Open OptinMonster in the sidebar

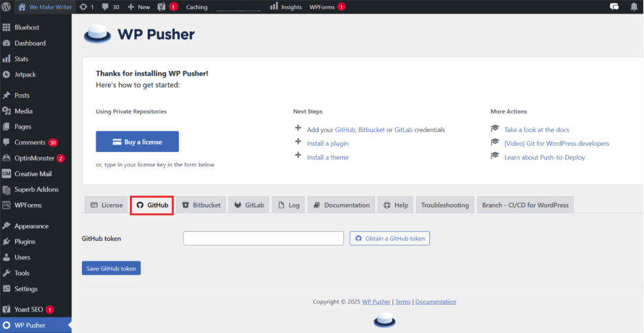[36, 158]
